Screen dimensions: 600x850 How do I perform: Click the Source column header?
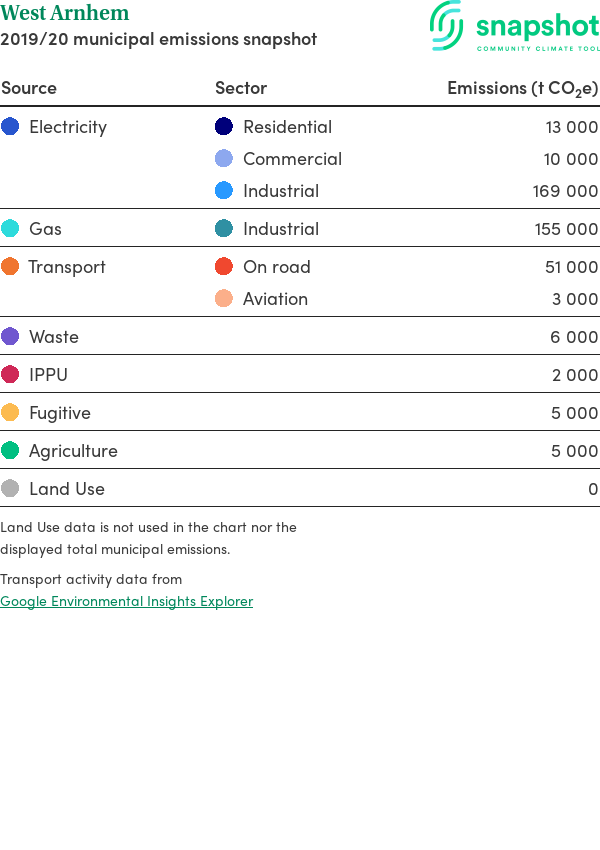(x=29, y=88)
